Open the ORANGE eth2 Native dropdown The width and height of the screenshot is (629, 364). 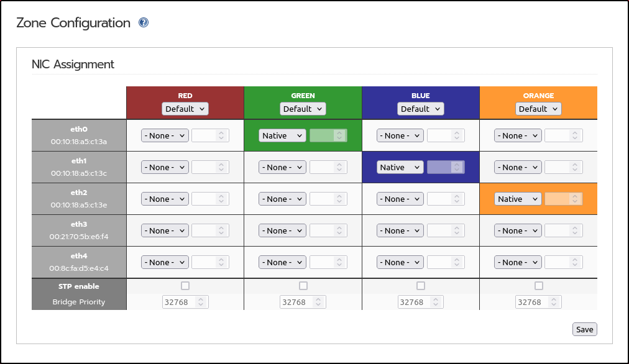click(518, 199)
